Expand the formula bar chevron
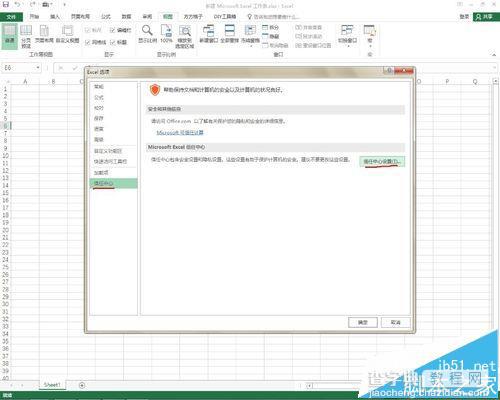The image size is (500, 400). (494, 68)
